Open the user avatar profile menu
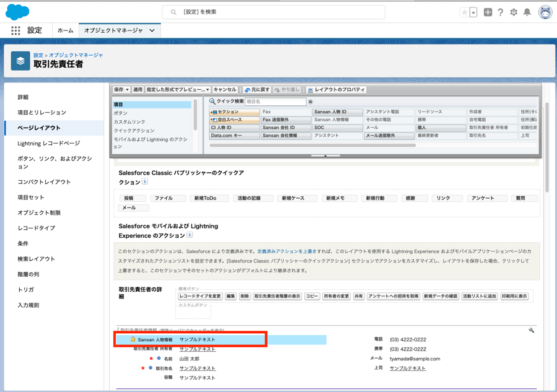Viewport: 557px width, 392px height. click(x=545, y=12)
